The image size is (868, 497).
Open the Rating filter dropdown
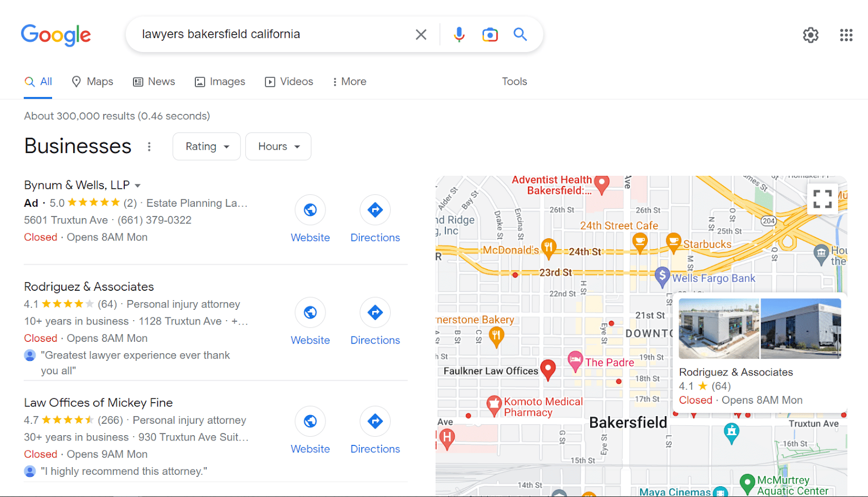[207, 146]
